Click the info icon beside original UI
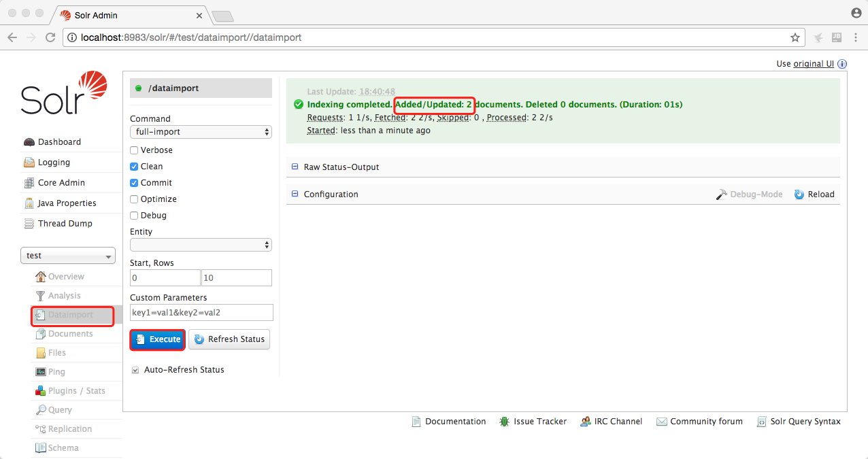The width and height of the screenshot is (868, 459). click(842, 64)
